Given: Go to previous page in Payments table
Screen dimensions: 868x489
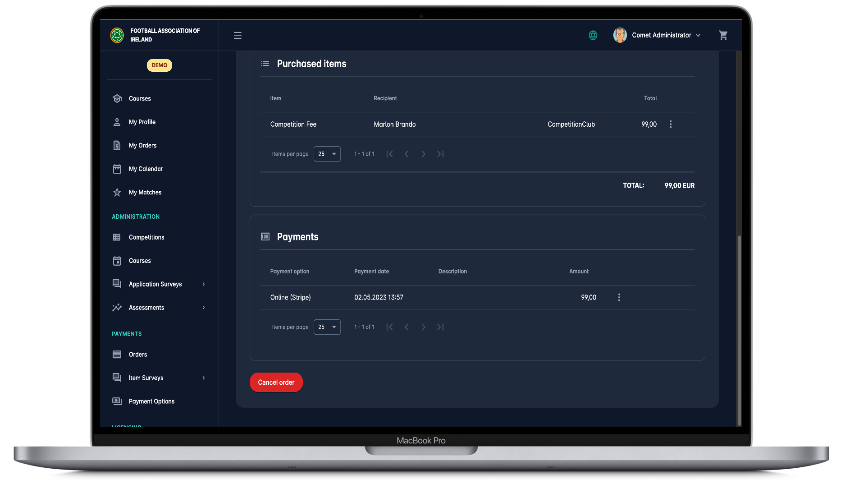Looking at the screenshot, I should (407, 327).
